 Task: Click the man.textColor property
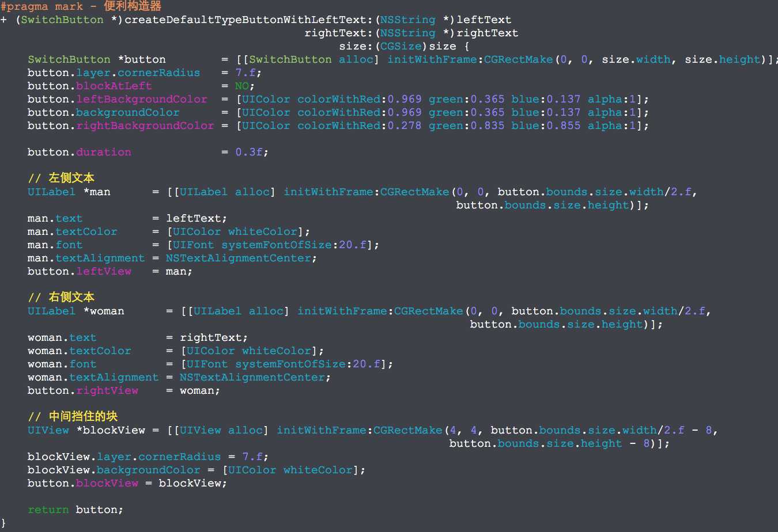click(73, 231)
